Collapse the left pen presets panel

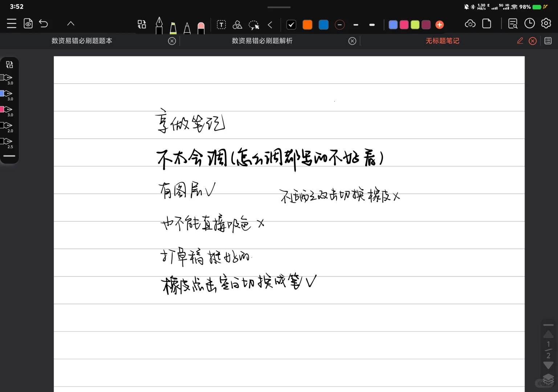point(9,156)
